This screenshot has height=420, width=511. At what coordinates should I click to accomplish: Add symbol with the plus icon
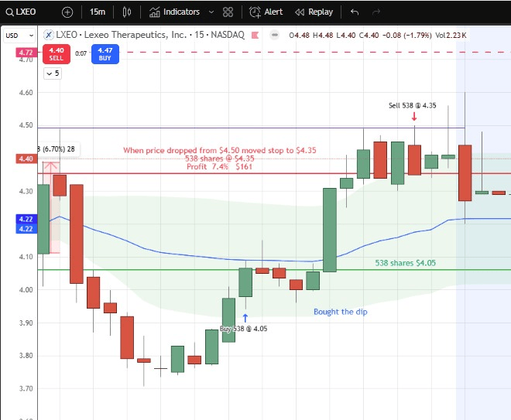pos(67,12)
